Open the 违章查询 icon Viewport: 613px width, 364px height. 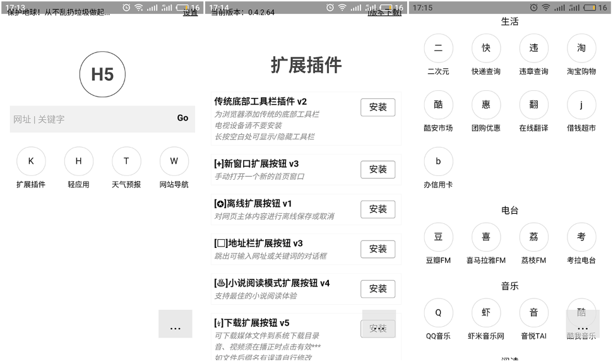(533, 48)
